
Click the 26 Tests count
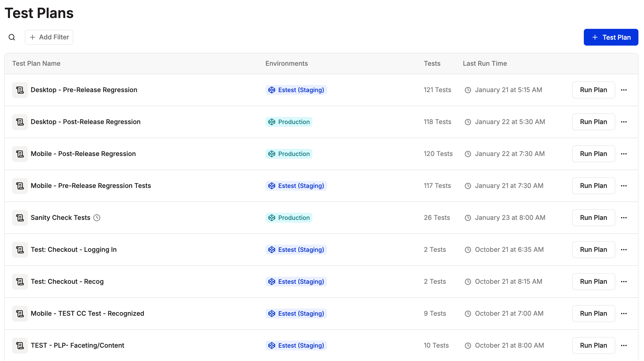point(437,218)
